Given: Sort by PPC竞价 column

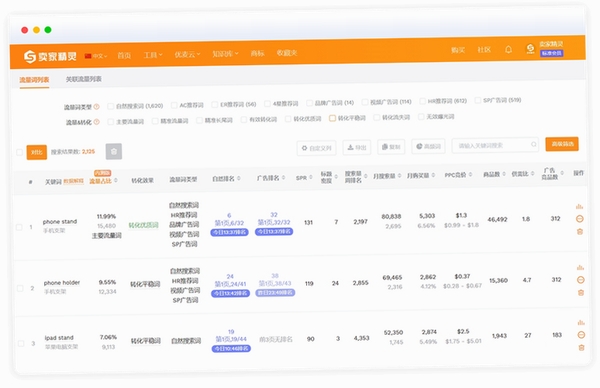Looking at the screenshot, I should click(x=470, y=174).
